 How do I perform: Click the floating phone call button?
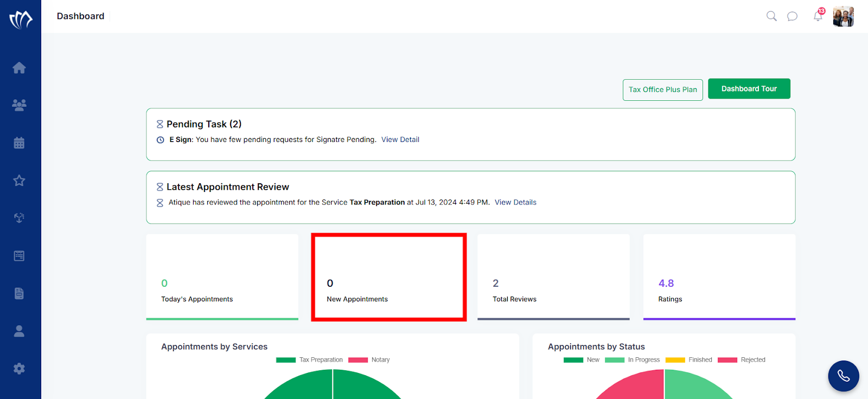(844, 376)
